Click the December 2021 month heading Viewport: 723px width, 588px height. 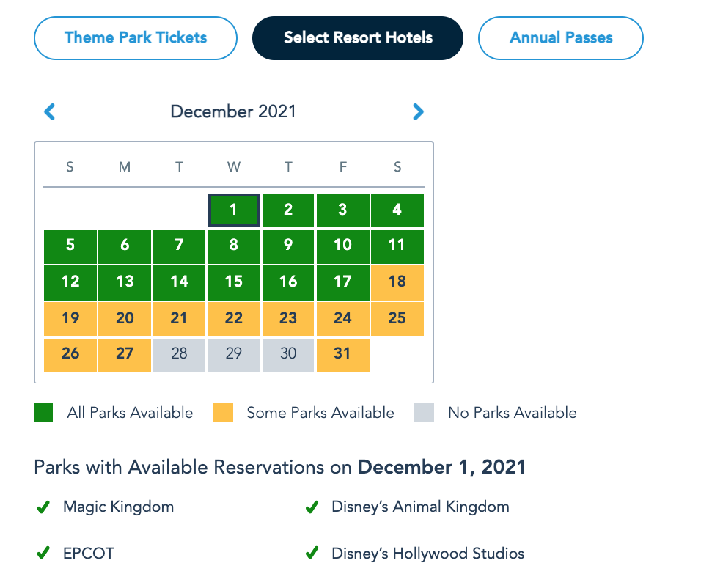(233, 111)
